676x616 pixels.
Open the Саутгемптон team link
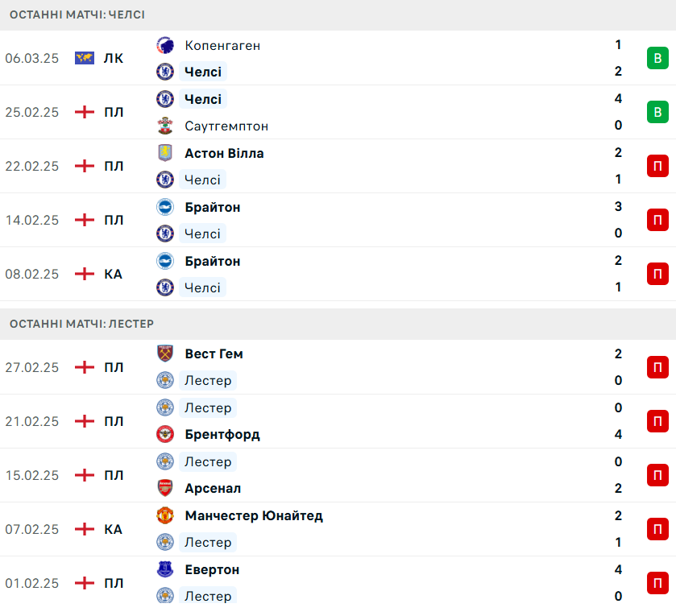(226, 126)
